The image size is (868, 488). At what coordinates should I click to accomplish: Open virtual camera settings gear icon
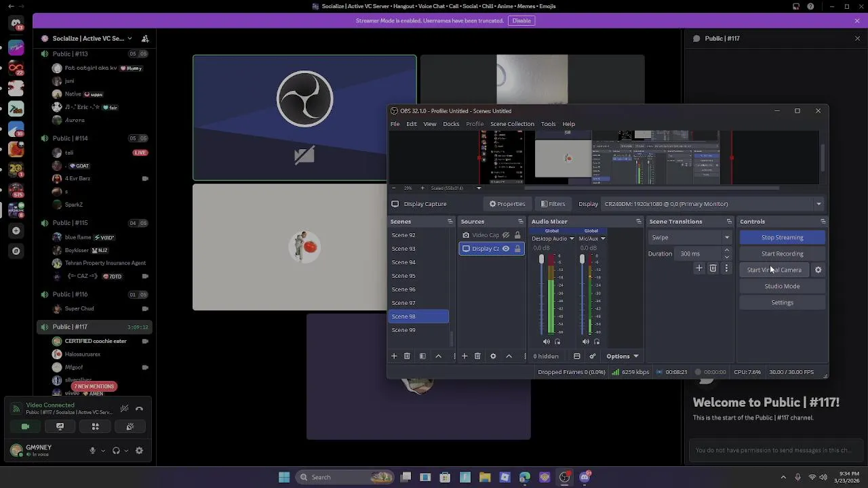[x=818, y=270]
